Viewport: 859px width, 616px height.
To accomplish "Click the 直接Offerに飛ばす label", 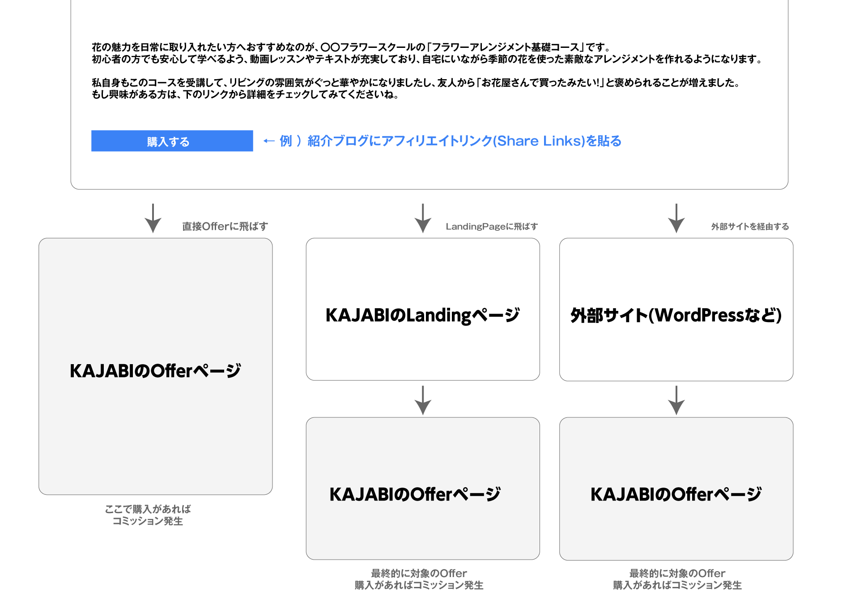I will coord(225,226).
